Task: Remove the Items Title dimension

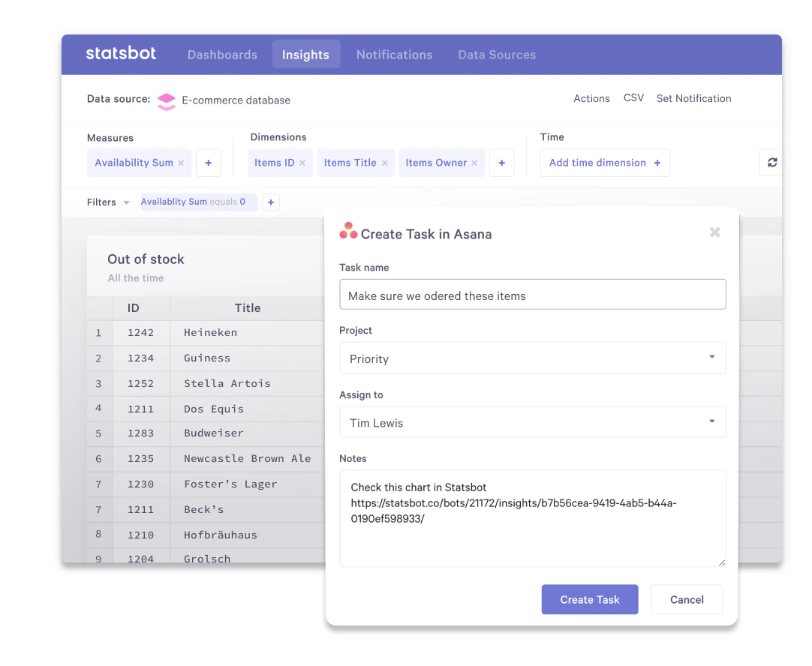Action: coord(384,162)
